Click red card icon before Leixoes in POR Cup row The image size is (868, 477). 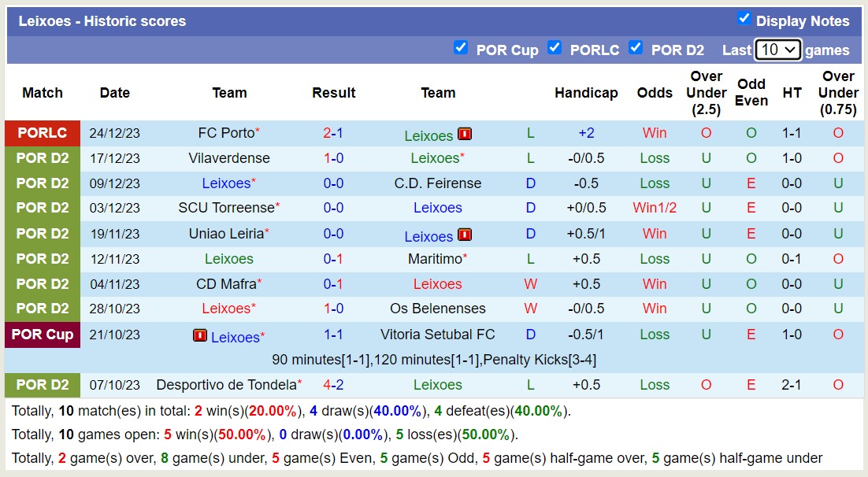[200, 335]
